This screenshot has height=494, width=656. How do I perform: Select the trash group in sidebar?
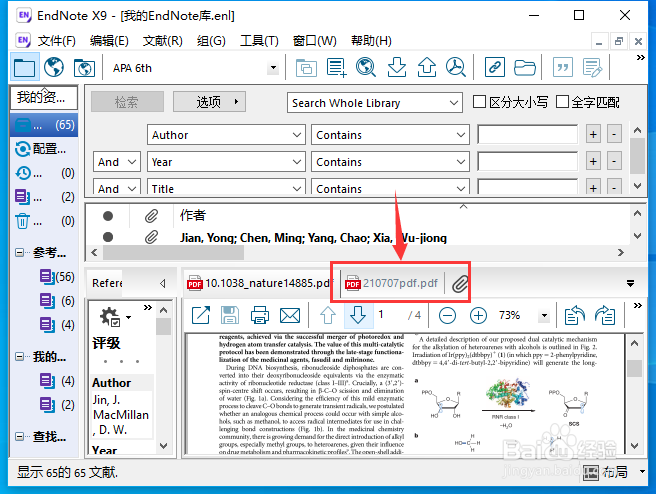click(x=44, y=221)
